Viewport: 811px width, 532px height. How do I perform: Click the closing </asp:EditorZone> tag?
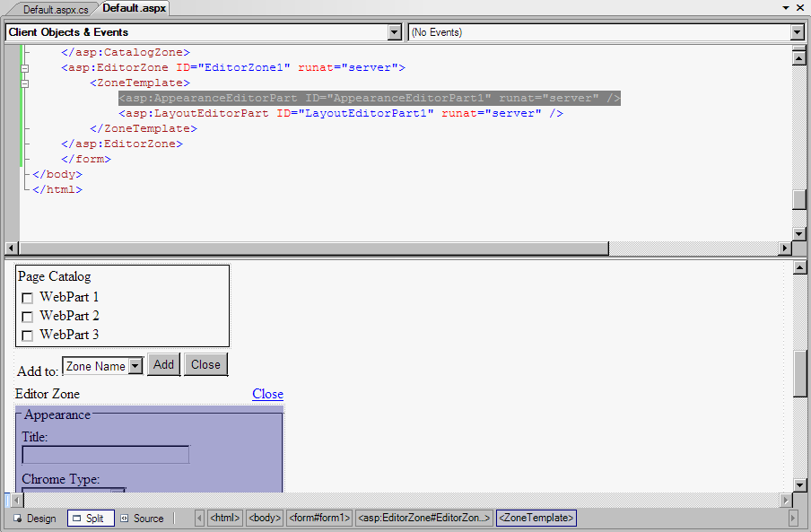coord(121,144)
